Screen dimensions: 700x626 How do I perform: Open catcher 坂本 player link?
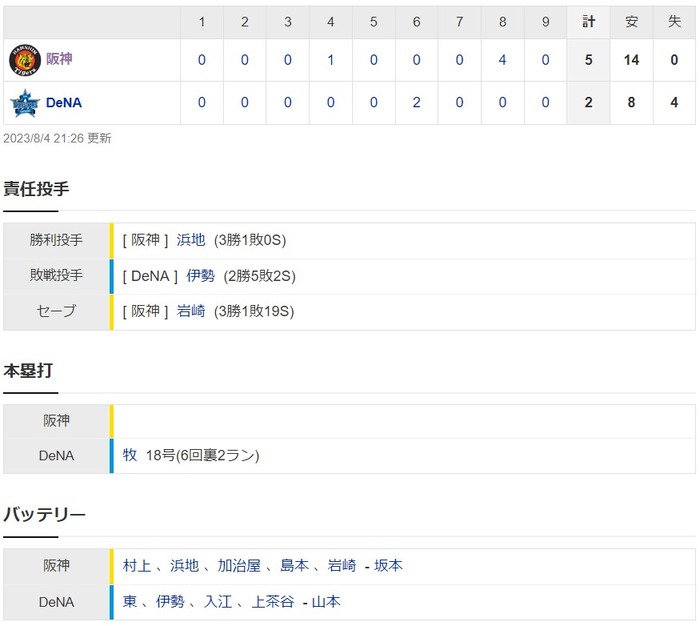pyautogui.click(x=389, y=566)
